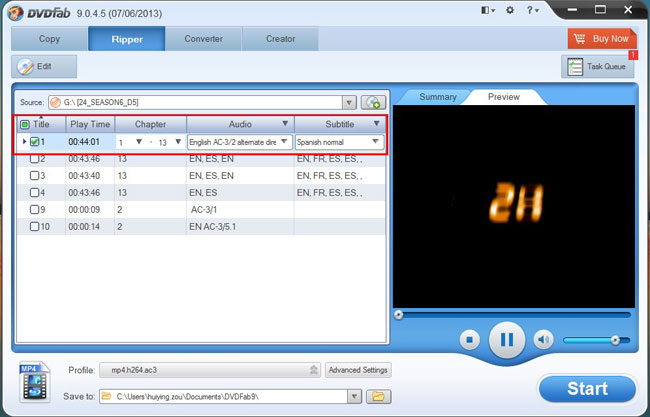Open the mp4.h264.ac3 profile selector
The width and height of the screenshot is (650, 417).
[210, 370]
